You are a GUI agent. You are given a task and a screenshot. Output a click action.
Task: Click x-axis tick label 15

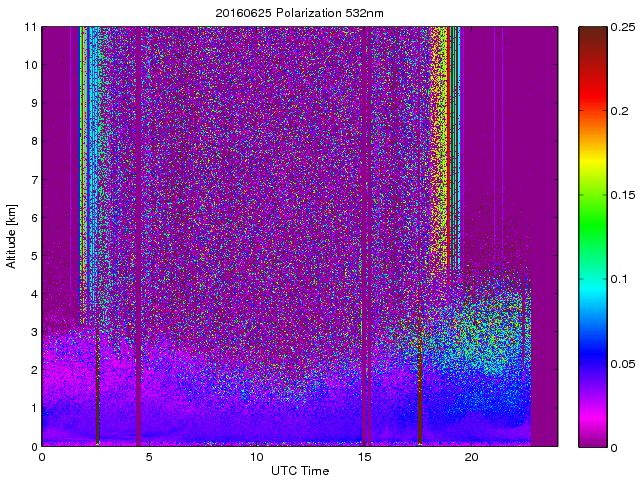point(364,457)
